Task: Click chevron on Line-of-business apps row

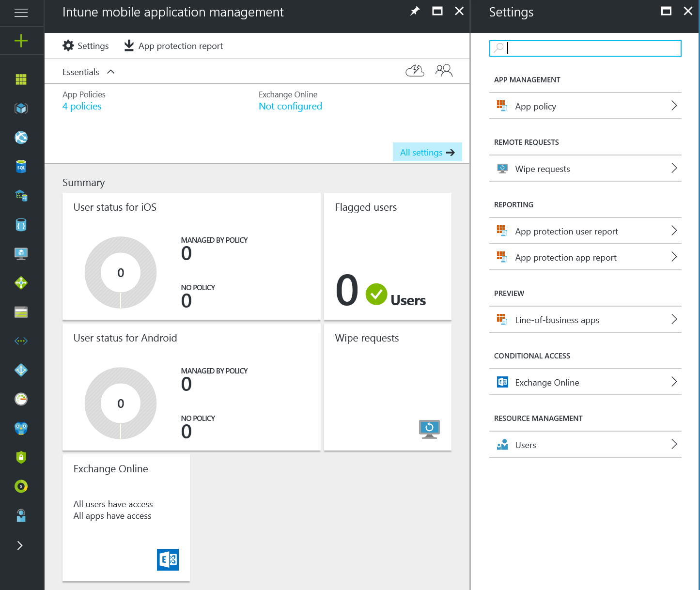Action: point(674,319)
